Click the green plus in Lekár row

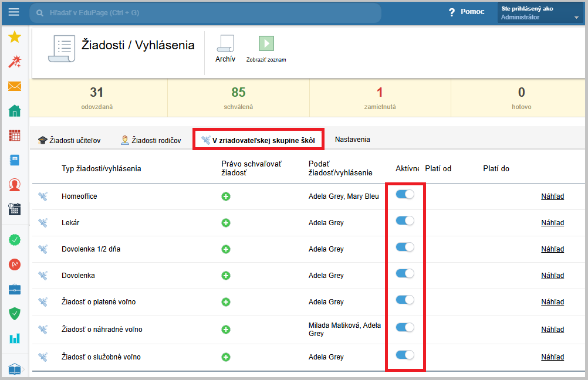[x=226, y=223]
